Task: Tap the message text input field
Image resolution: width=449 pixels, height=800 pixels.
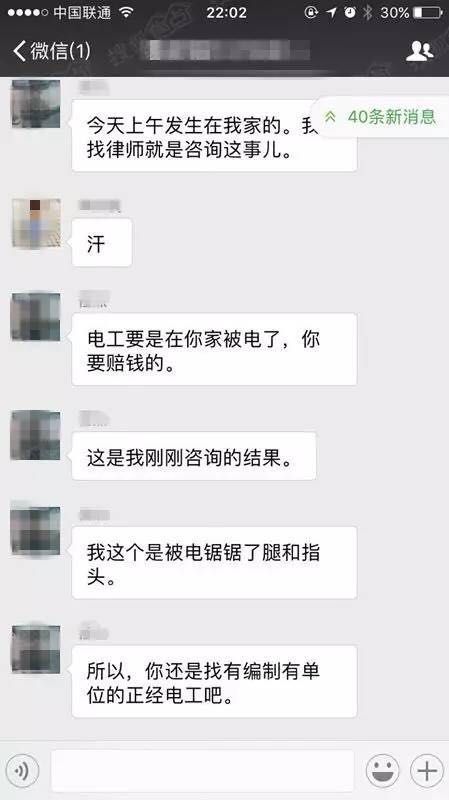Action: [203, 770]
